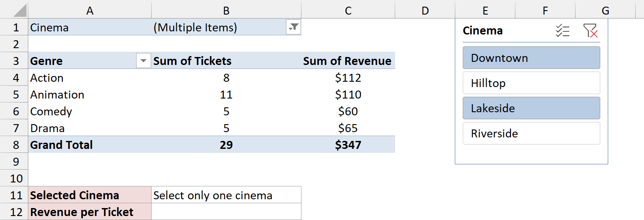Screen dimensions: 644x220
Task: Click the Grand Total label
Action: pyautogui.click(x=90, y=145)
